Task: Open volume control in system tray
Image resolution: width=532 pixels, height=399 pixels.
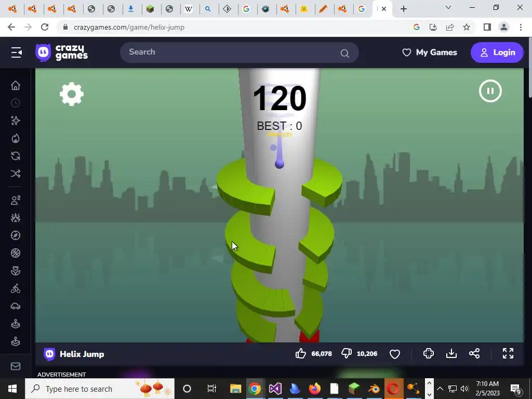Action: pos(464,389)
